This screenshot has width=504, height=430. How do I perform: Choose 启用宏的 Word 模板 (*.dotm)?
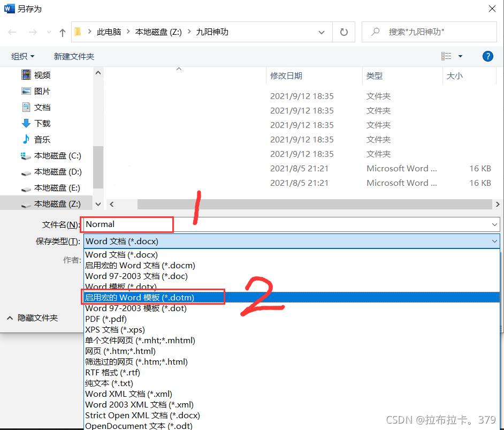click(292, 298)
